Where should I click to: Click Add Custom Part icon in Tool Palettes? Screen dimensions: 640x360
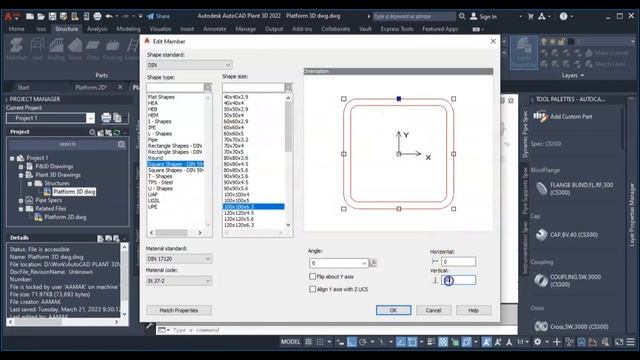tap(540, 117)
